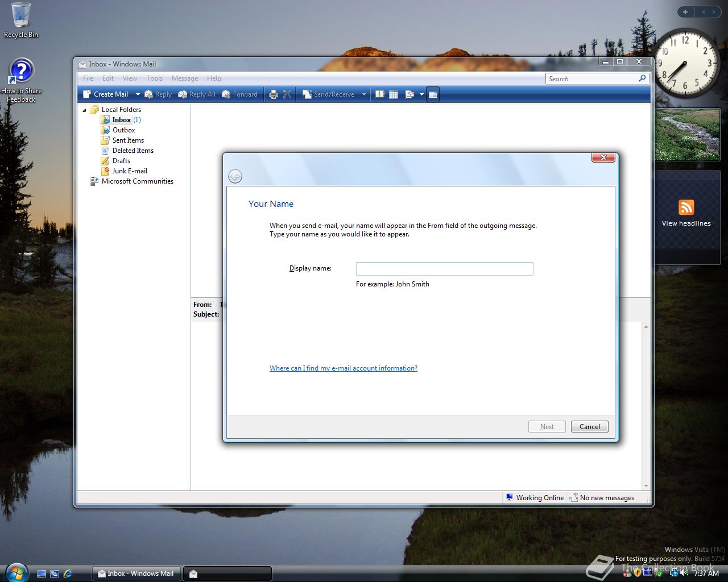Switch to Inbox - Windows Mail taskbar button
The height and width of the screenshot is (582, 728).
tap(136, 573)
